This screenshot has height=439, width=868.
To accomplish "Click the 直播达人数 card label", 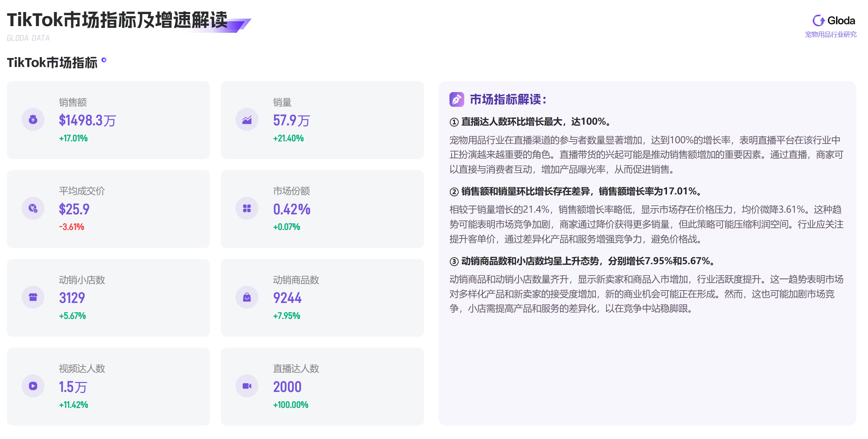I will point(296,369).
